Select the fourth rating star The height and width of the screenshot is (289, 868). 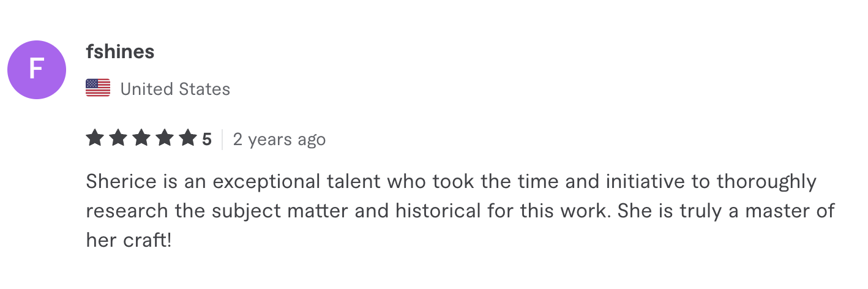pos(164,138)
